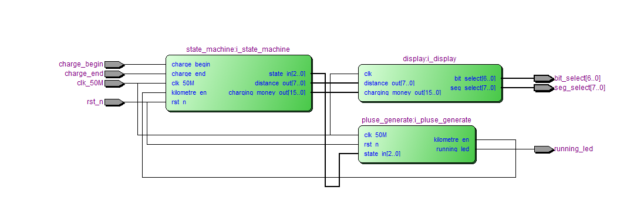Image resolution: width=644 pixels, height=213 pixels.
Task: Select charging money out[15..0] port in state_machine
Action: tap(267, 93)
